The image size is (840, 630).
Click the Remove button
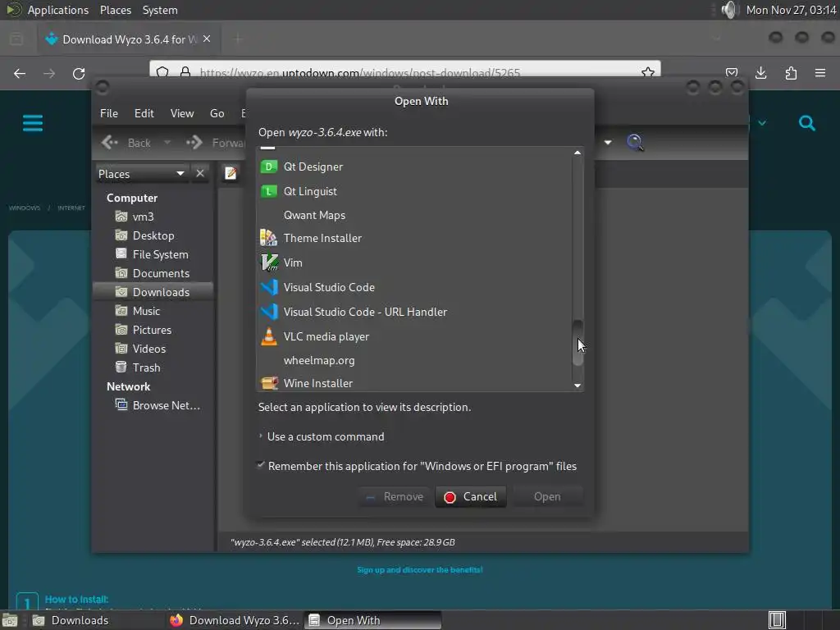click(x=395, y=496)
